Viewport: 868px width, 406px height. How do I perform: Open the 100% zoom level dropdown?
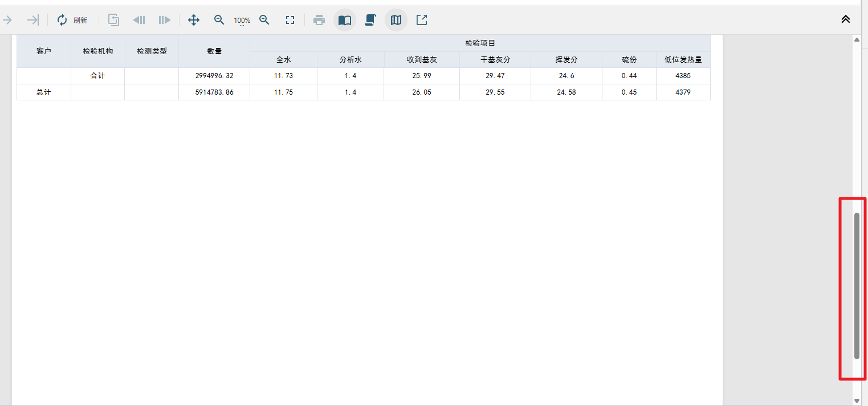click(242, 21)
